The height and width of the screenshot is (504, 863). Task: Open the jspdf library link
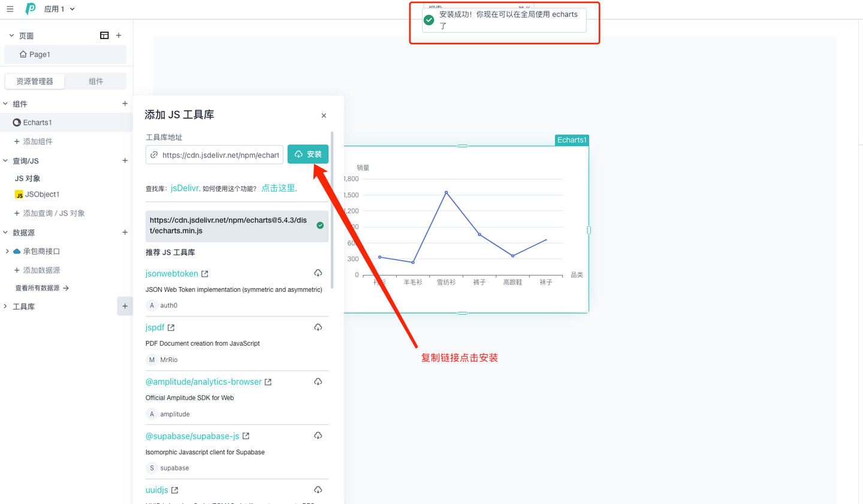pyautogui.click(x=155, y=327)
